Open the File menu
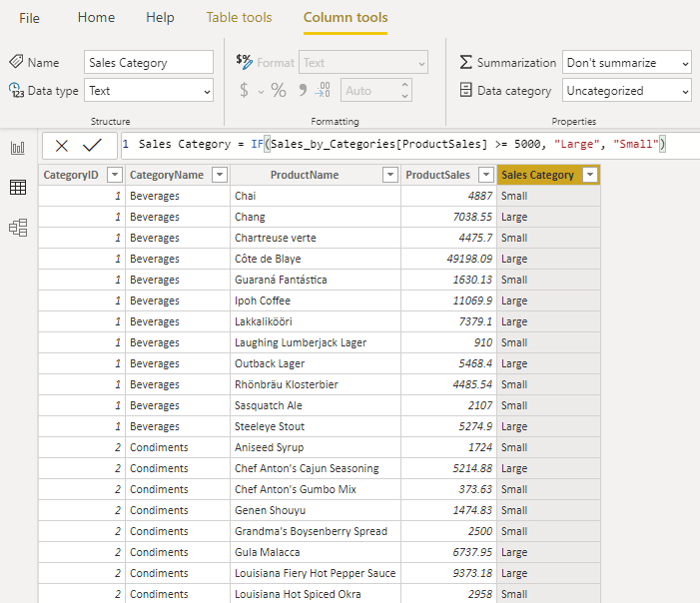The height and width of the screenshot is (603, 700). click(30, 18)
